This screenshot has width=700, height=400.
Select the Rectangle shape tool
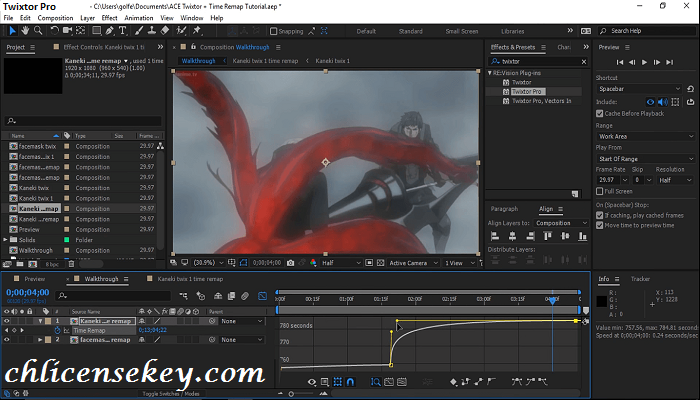point(96,30)
